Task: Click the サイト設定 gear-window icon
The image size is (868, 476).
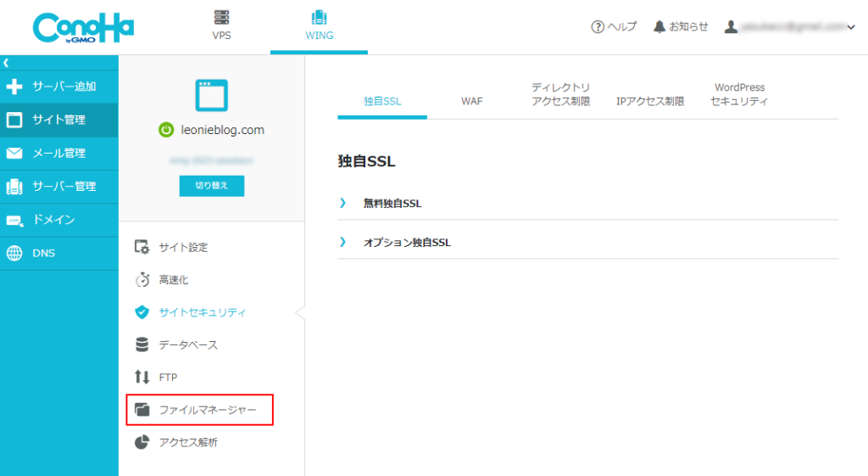Action: click(x=142, y=247)
